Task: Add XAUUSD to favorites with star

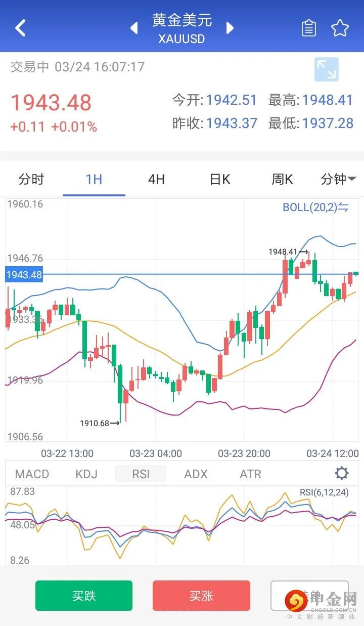Action: click(340, 28)
